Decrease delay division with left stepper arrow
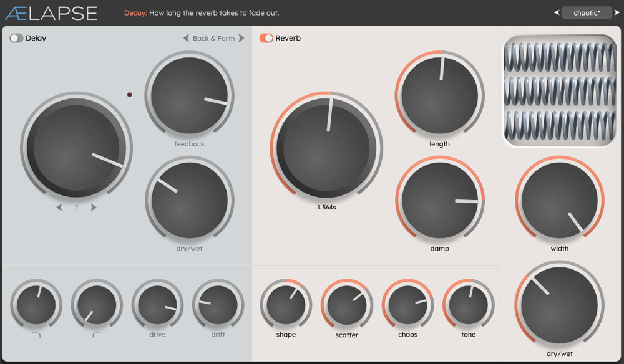Viewport: 624px width, 364px height. [x=59, y=207]
